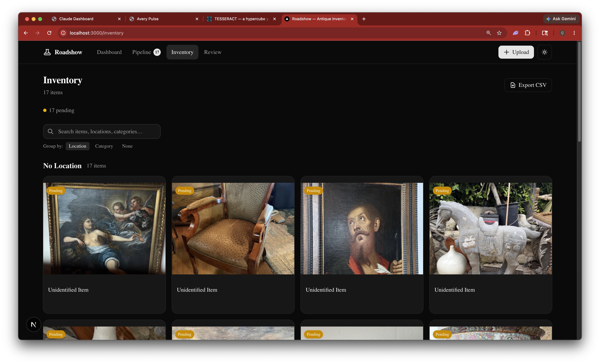Open the Review nav tab
600x364 pixels.
click(213, 52)
